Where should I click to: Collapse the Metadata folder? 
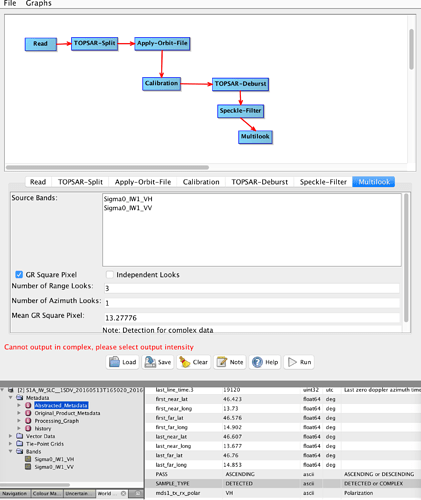(11, 398)
